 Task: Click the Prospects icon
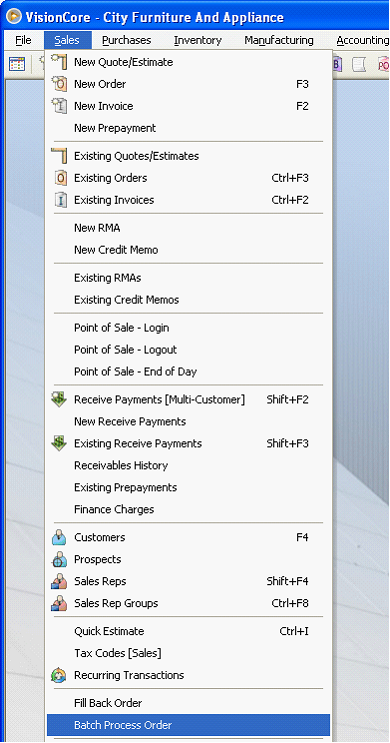(x=59, y=559)
